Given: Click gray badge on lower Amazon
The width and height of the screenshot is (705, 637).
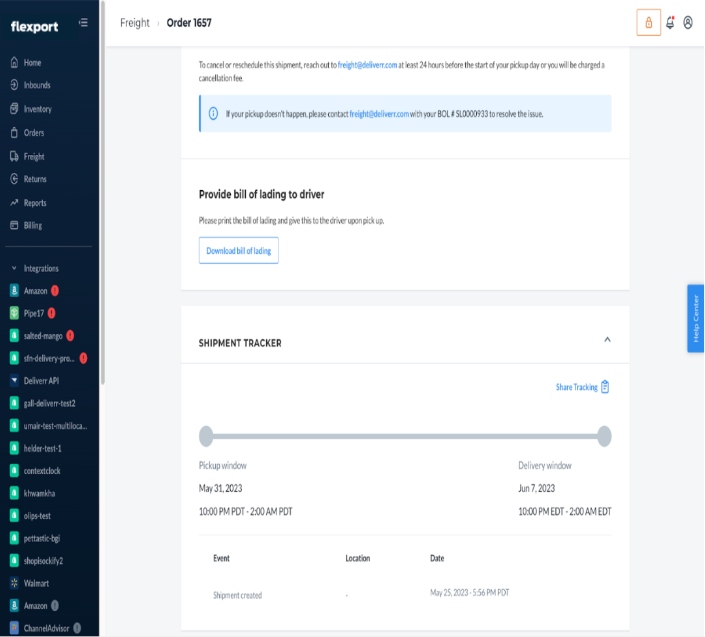Looking at the screenshot, I should click(x=55, y=606).
